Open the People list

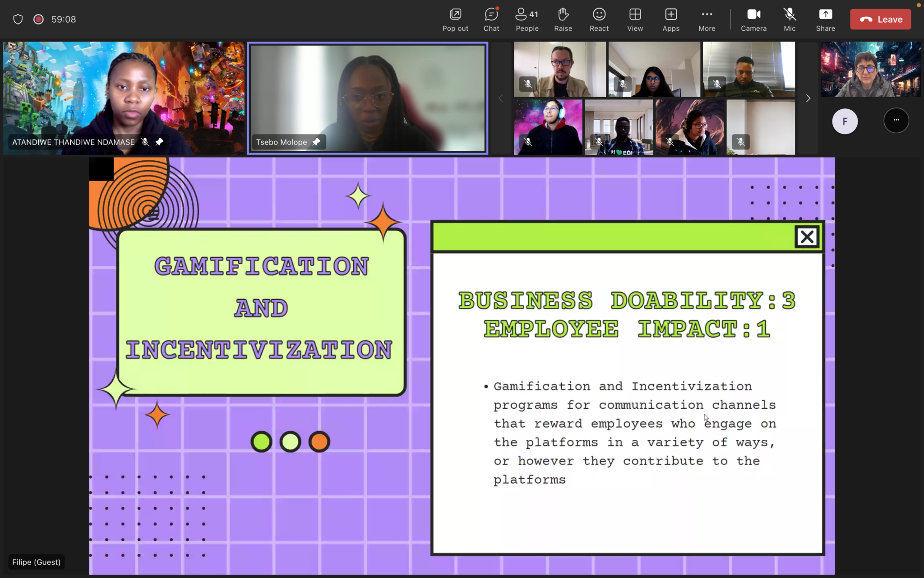click(526, 19)
